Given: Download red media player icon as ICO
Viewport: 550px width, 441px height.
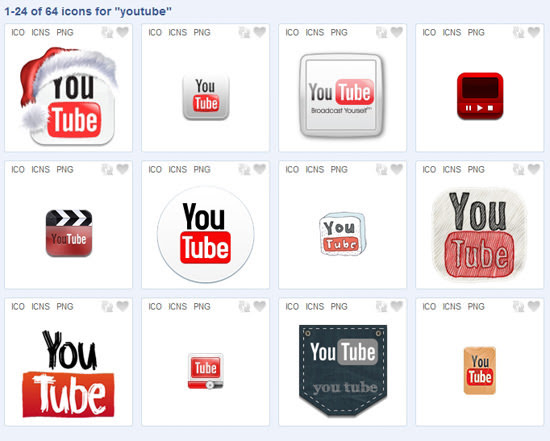Looking at the screenshot, I should [429, 33].
